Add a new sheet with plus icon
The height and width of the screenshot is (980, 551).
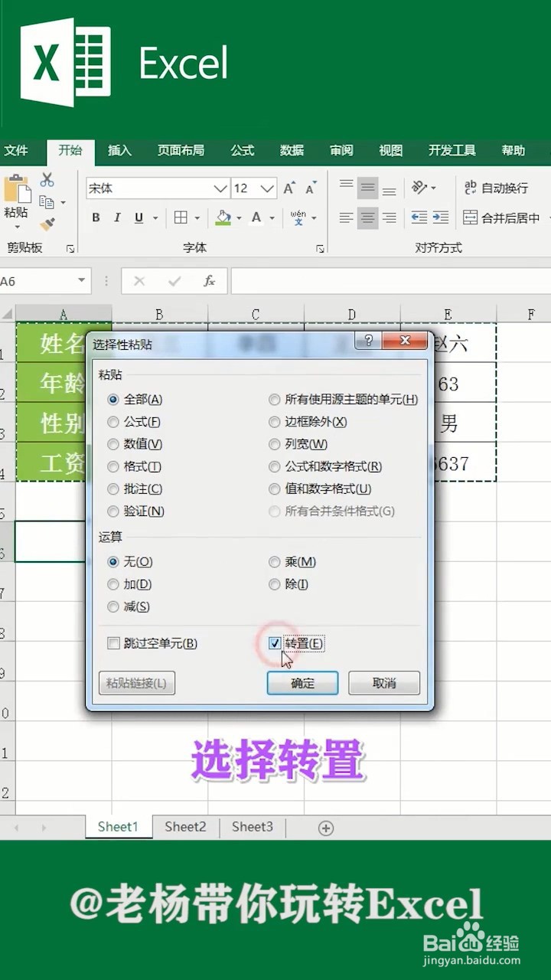pyautogui.click(x=326, y=828)
